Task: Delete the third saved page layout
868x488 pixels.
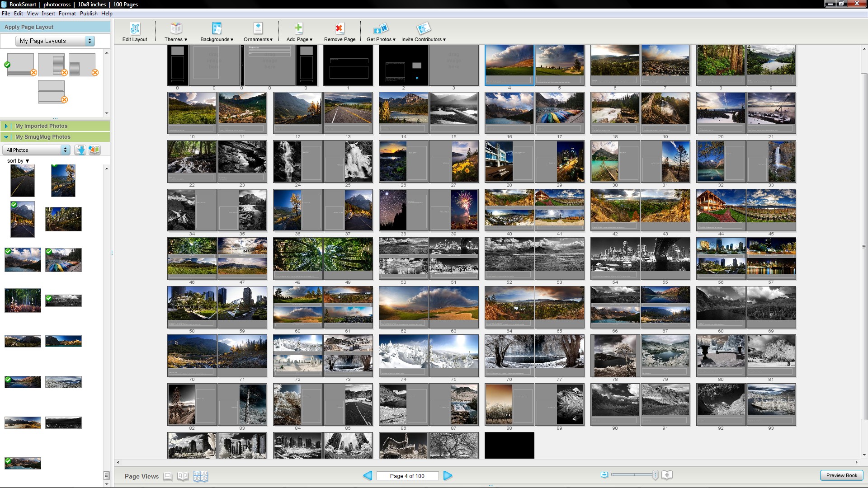Action: [95, 73]
